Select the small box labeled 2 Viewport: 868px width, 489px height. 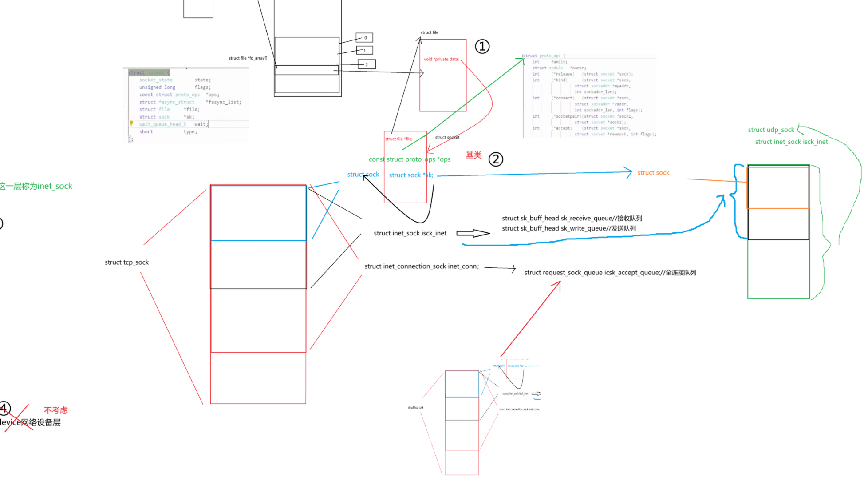[x=367, y=64]
